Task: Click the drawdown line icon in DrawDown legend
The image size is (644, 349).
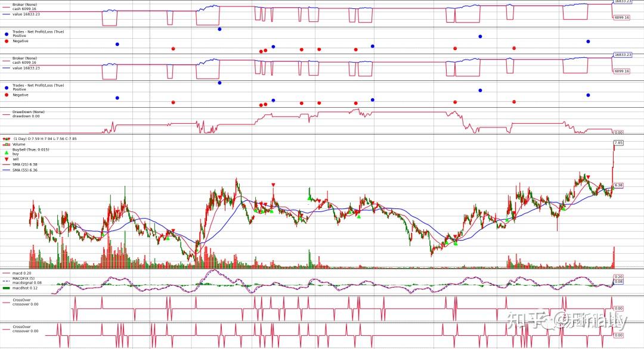Action: [x=6, y=114]
